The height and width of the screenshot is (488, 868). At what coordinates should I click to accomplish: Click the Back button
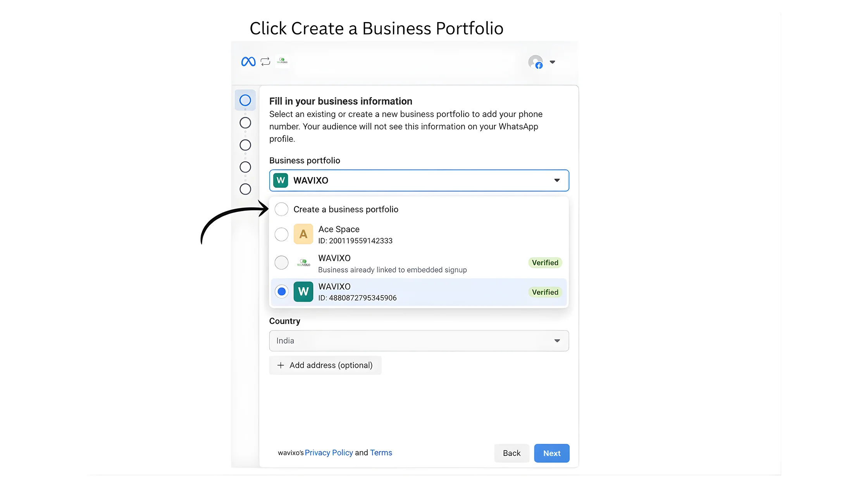pos(511,453)
